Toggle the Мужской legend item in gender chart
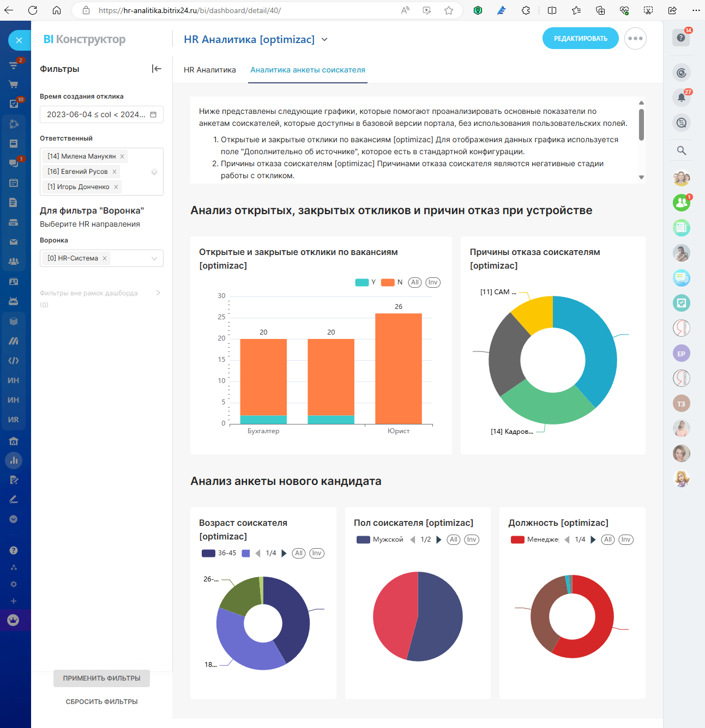705x728 pixels. [x=380, y=539]
